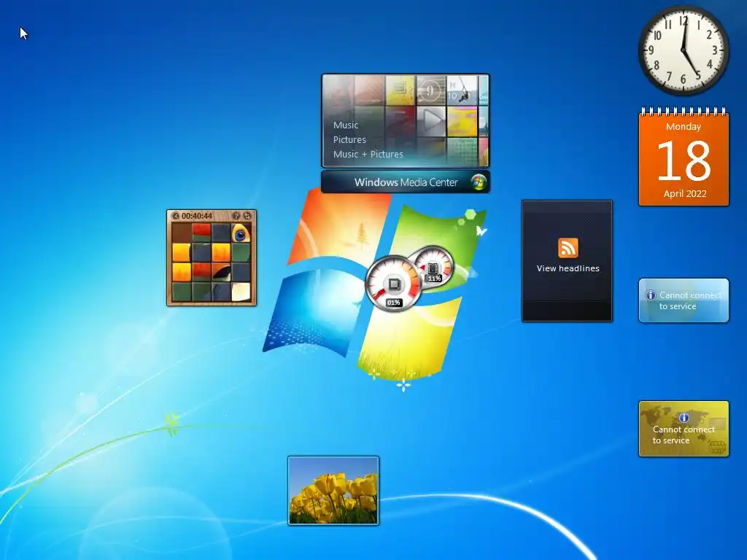The height and width of the screenshot is (560, 747).
Task: Click the CPU usage gauge showing 01%
Action: (x=393, y=284)
